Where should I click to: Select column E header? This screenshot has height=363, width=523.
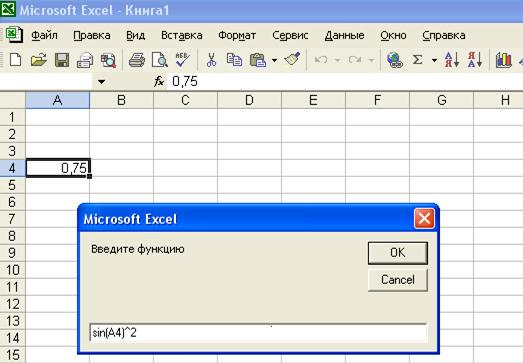click(313, 100)
